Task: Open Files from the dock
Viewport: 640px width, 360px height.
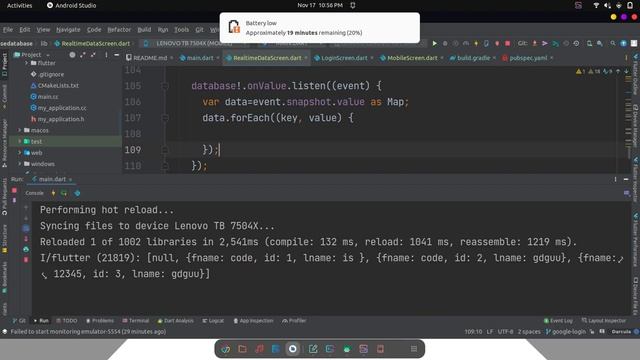Action: (x=242, y=349)
